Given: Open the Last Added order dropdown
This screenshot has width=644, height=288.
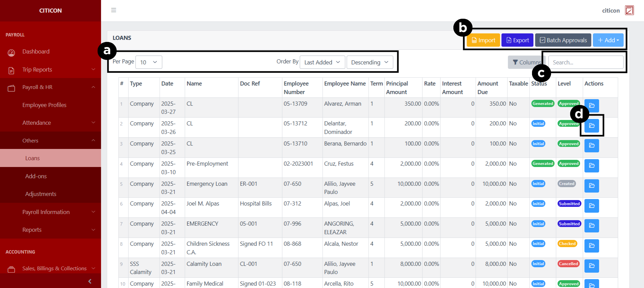Looking at the screenshot, I should [322, 62].
